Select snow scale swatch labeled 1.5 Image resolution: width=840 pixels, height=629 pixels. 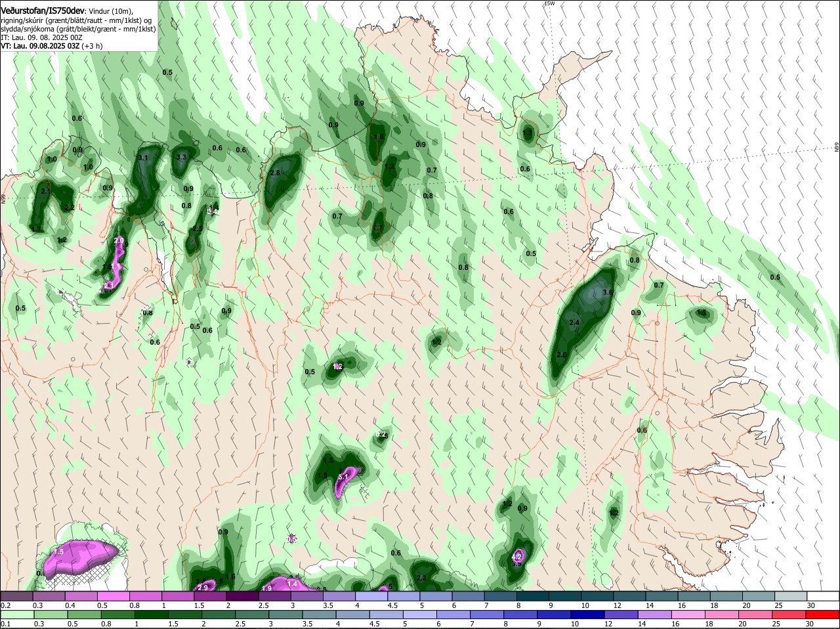pos(210,596)
